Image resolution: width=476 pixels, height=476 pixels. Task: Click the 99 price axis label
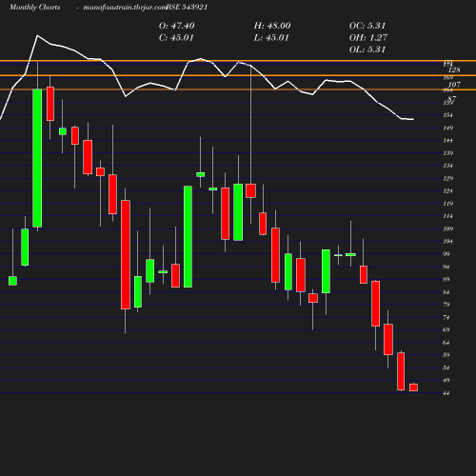click(x=446, y=254)
